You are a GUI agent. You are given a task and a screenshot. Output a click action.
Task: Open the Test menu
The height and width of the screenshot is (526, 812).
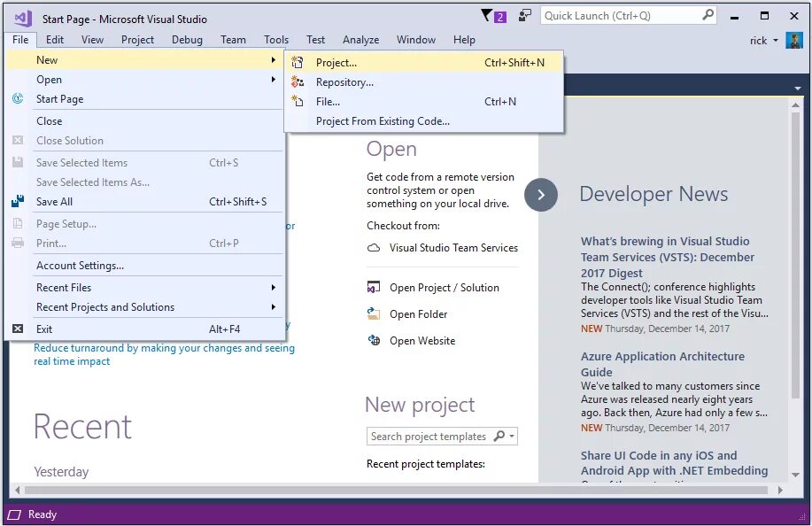click(315, 39)
